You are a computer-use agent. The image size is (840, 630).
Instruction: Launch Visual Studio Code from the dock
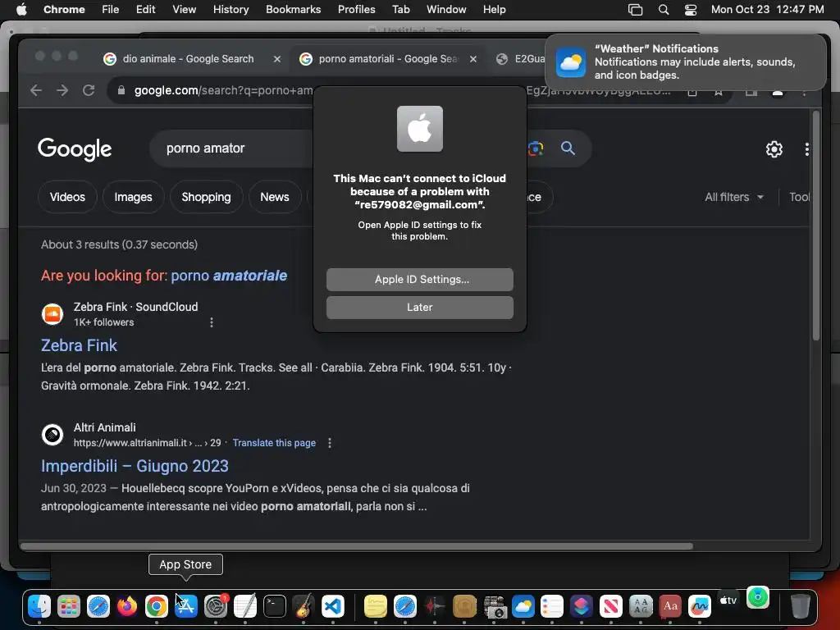pos(333,606)
